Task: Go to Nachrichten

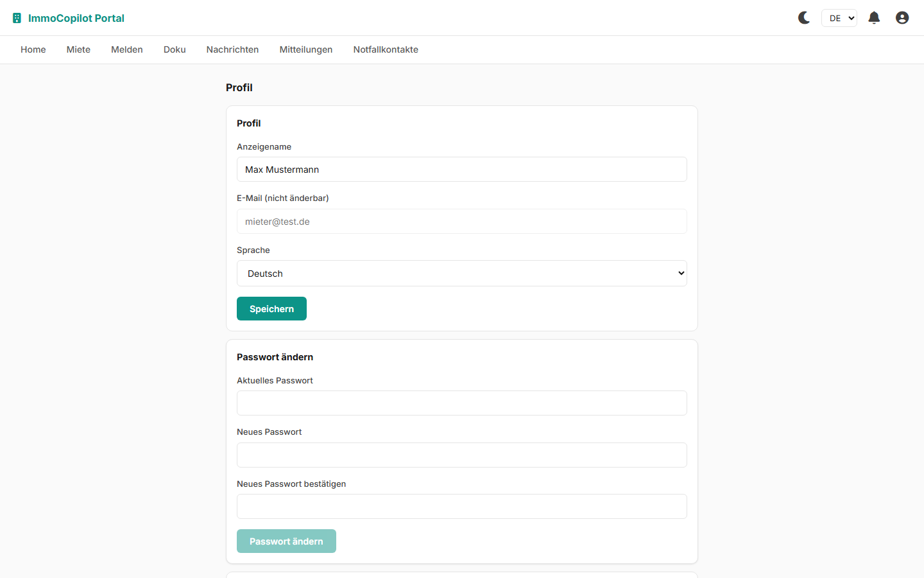Action: 232,49
